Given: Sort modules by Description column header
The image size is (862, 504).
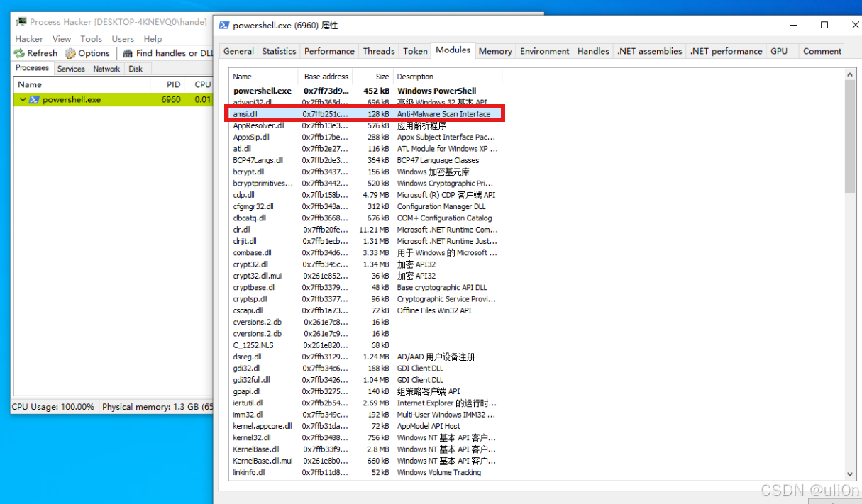Looking at the screenshot, I should click(447, 77).
